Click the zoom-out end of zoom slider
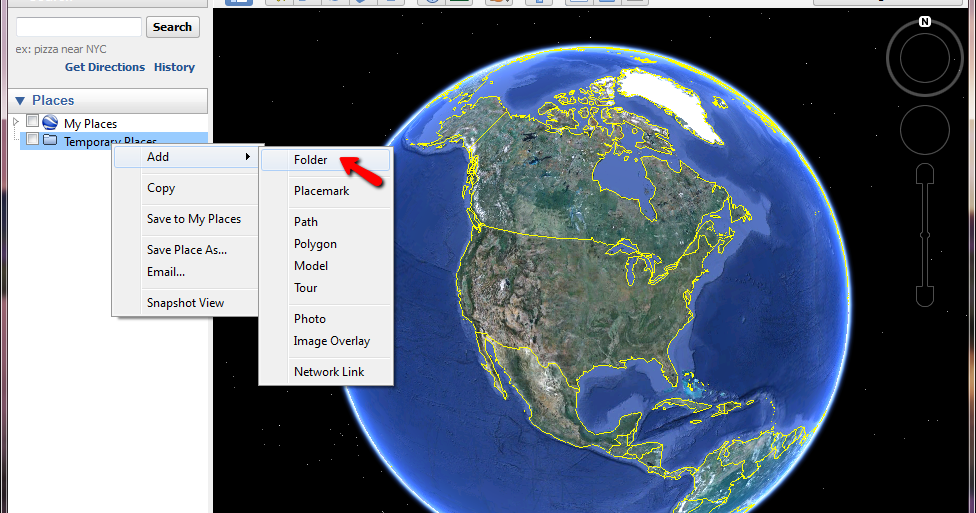Image resolution: width=976 pixels, height=513 pixels. tap(925, 296)
